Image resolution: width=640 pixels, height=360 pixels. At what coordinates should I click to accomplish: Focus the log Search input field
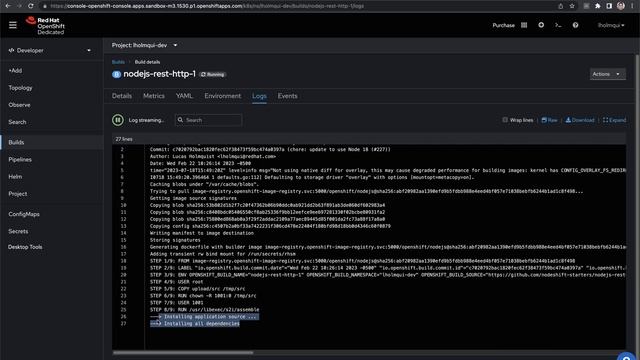point(209,120)
